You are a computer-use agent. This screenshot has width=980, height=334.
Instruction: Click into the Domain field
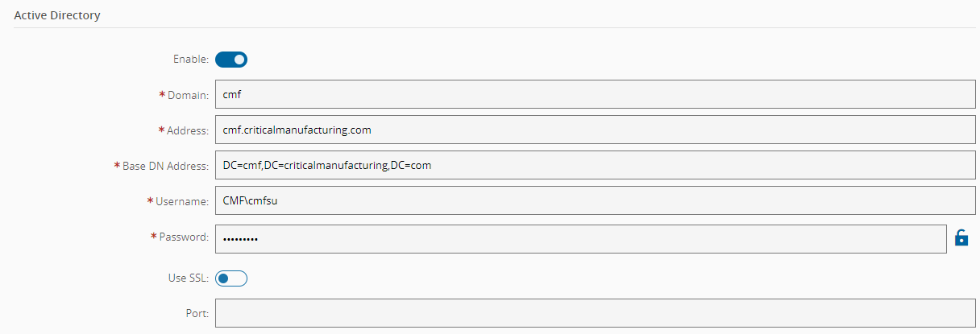pyautogui.click(x=596, y=94)
